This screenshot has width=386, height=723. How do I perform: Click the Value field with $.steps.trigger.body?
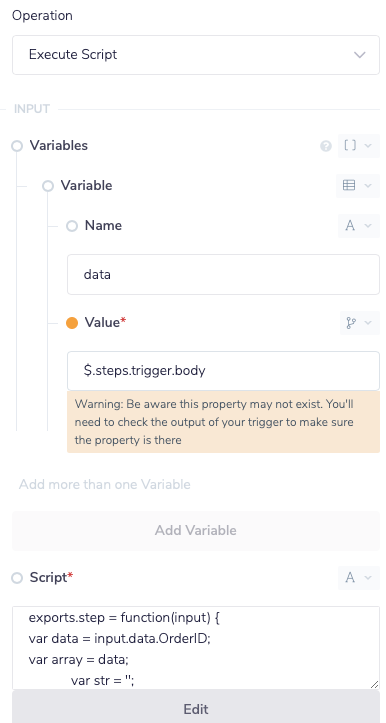point(223,371)
